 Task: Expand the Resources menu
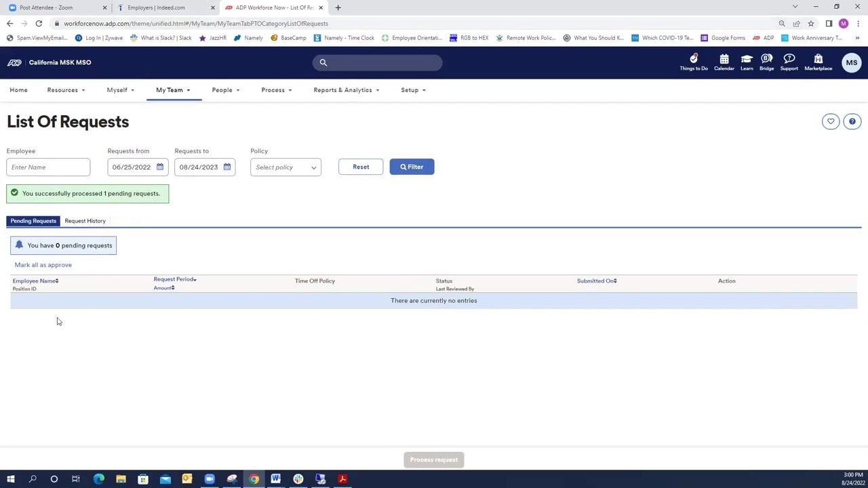coord(66,90)
